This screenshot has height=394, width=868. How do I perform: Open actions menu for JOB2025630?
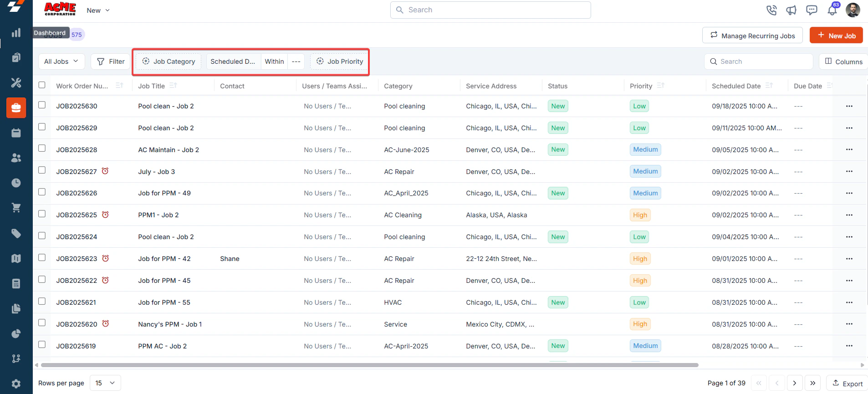point(849,106)
